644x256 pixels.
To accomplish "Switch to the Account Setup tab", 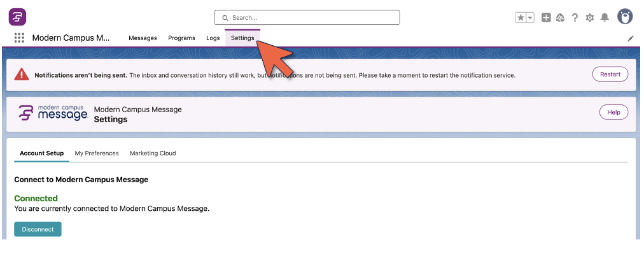I will pos(41,153).
